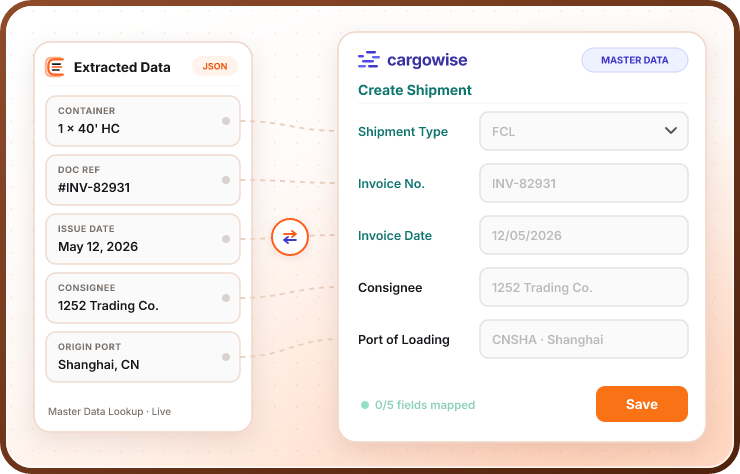Select the Doc Ref #INV-82931 card
The image size is (740, 474).
pos(143,180)
